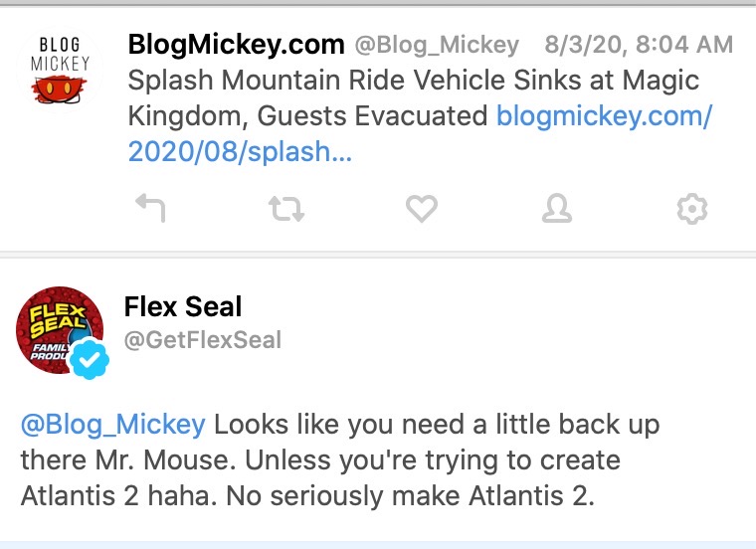Open @Blog_Mickey mention in Flex Seal reply
Viewport: 756px width, 549px height.
113,425
